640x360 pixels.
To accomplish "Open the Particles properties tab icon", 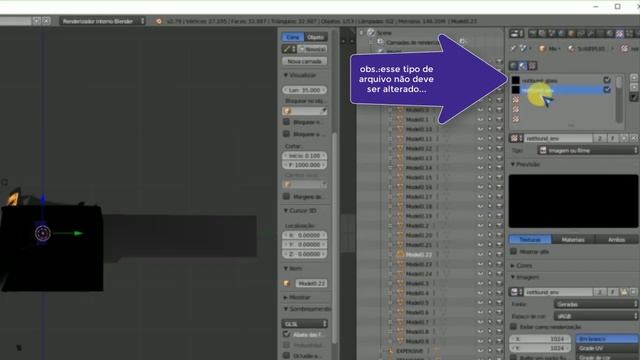I will [630, 33].
